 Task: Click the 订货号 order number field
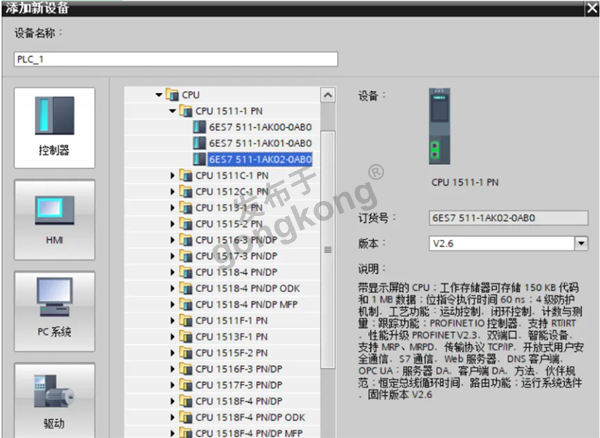[x=509, y=218]
